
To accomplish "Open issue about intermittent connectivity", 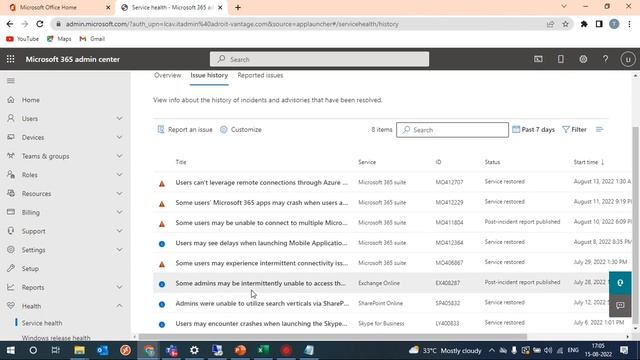I will click(x=262, y=263).
